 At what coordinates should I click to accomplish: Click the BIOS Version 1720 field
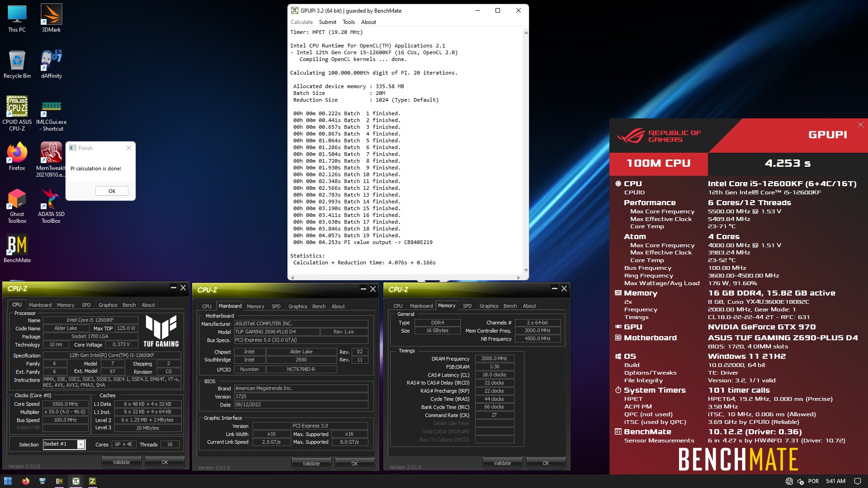point(301,397)
